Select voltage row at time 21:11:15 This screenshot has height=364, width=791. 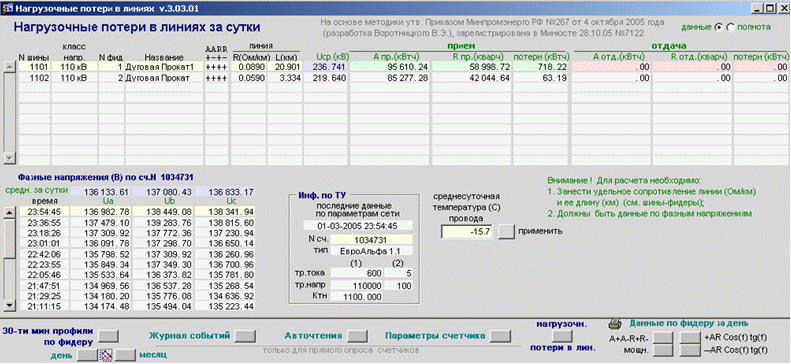(x=137, y=306)
